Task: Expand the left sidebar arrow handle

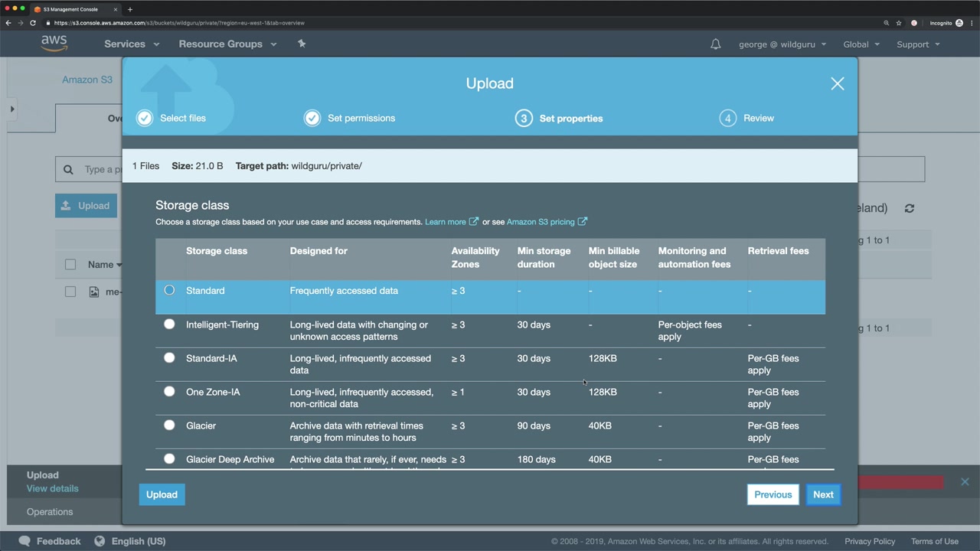Action: pyautogui.click(x=12, y=109)
